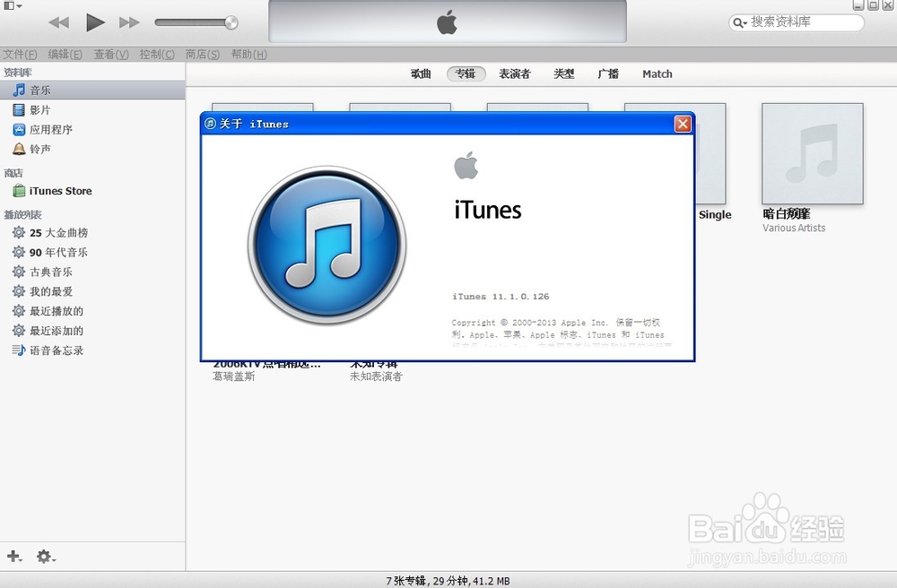This screenshot has width=897, height=588.
Task: Open 90 年代音乐 smart playlist gear icon
Action: pos(19,252)
